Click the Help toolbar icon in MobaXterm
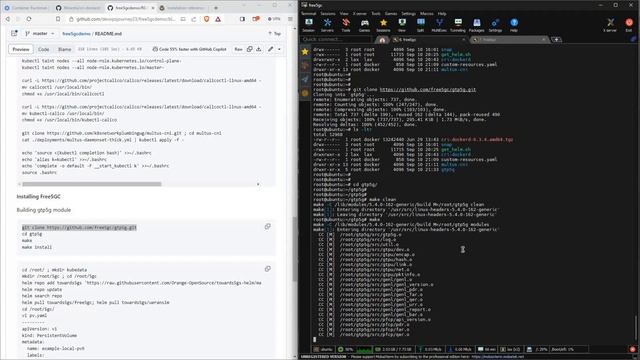 tap(514, 25)
